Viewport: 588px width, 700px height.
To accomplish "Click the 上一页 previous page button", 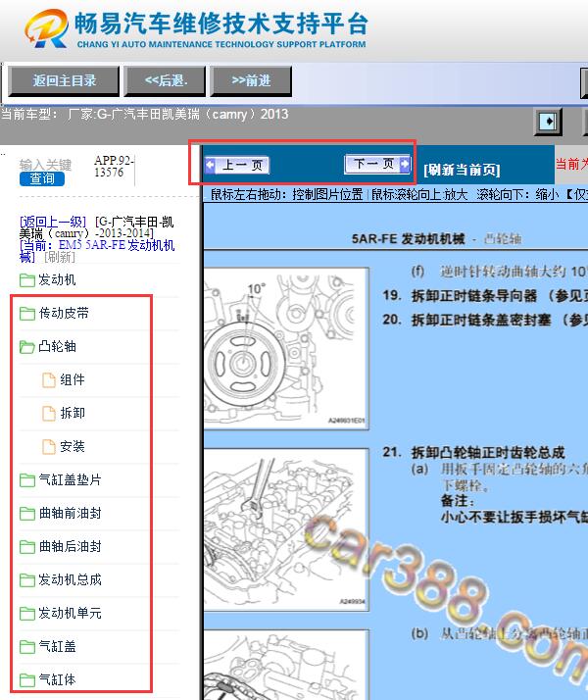I will (x=237, y=165).
